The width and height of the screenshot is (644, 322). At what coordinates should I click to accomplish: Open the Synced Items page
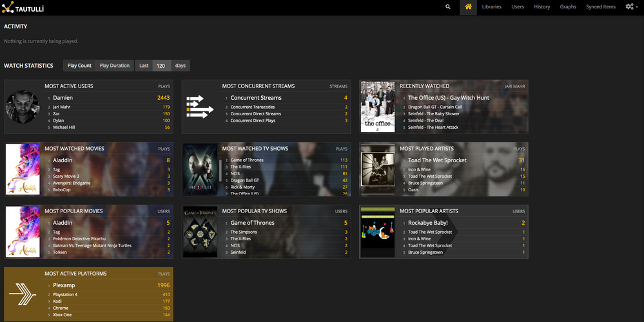click(x=601, y=6)
